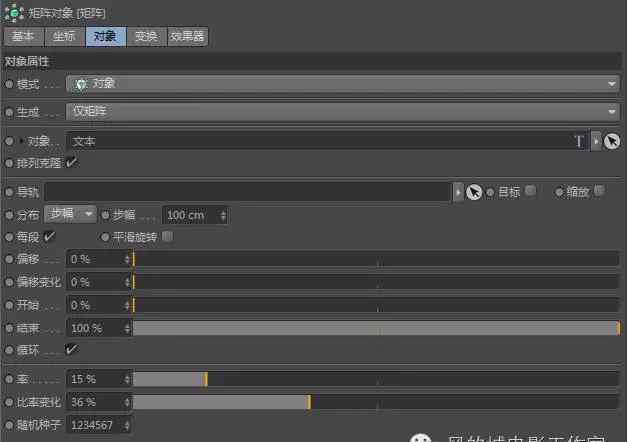Open the 变换 tab
Image resolution: width=627 pixels, height=442 pixels.
[x=145, y=36]
